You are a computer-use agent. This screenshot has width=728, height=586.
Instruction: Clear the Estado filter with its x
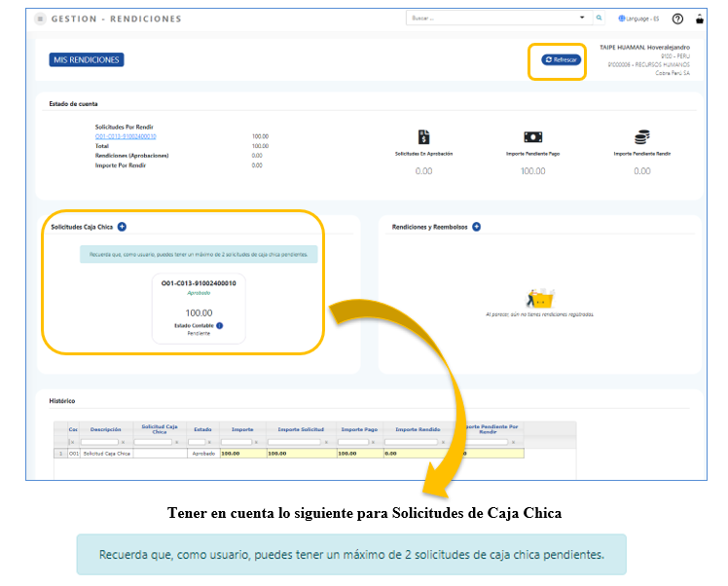click(x=210, y=443)
